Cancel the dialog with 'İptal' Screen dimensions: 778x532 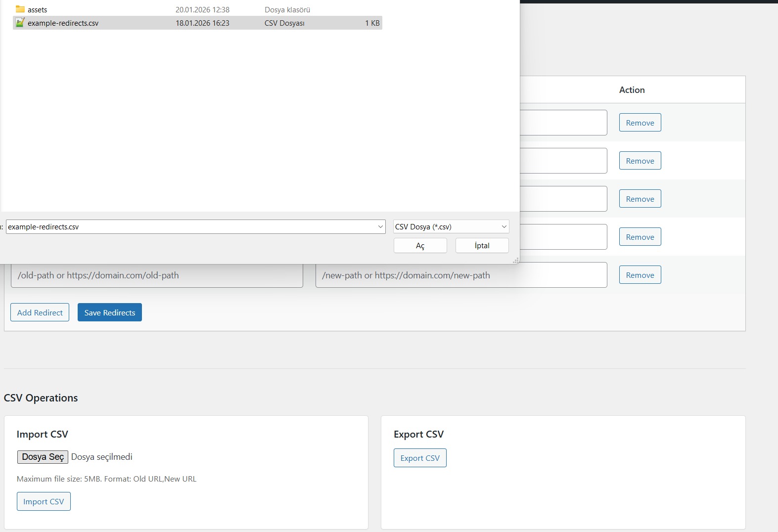click(482, 246)
